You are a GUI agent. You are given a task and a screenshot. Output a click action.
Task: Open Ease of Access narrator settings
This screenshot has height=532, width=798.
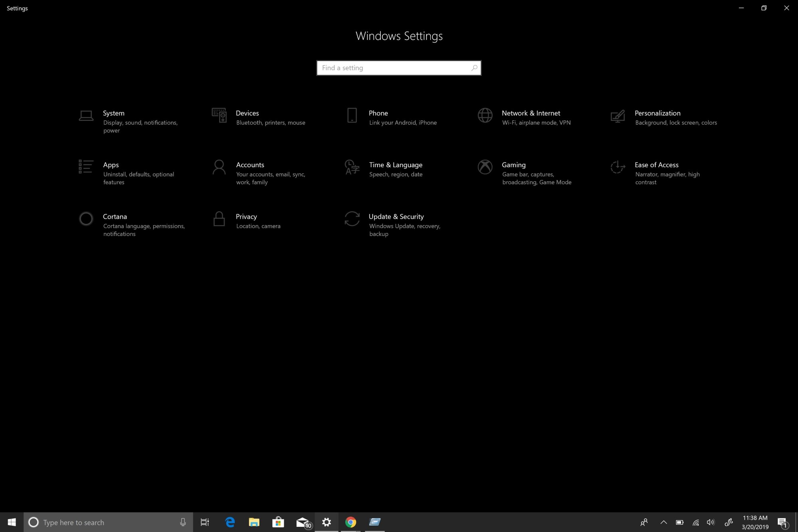pos(657,172)
